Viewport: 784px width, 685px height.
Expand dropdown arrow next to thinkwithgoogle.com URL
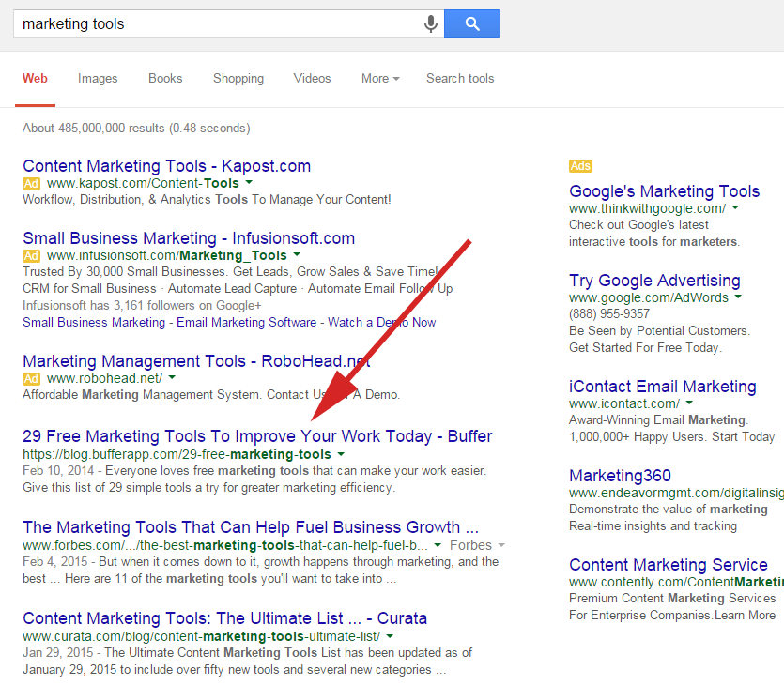point(735,207)
